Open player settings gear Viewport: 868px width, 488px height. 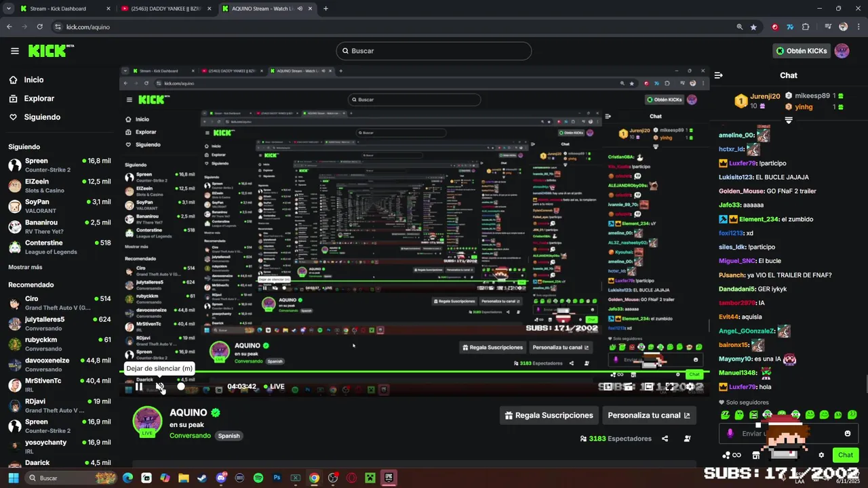pos(691,386)
